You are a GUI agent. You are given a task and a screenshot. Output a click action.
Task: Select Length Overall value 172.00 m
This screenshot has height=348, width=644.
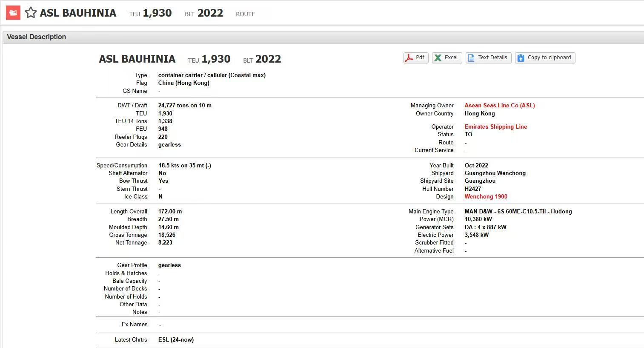tap(170, 212)
